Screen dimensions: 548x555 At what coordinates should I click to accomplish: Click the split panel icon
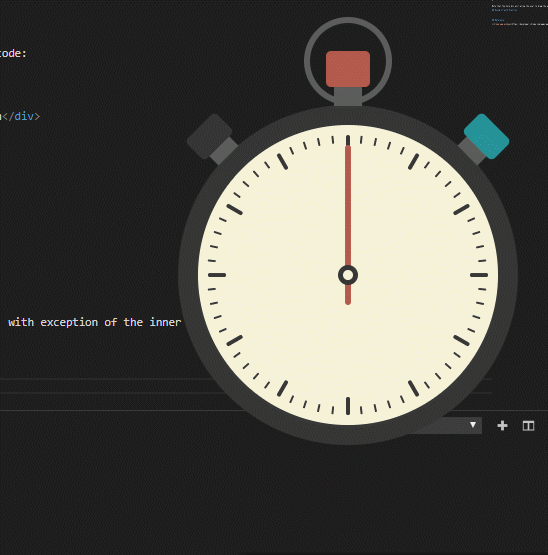528,425
